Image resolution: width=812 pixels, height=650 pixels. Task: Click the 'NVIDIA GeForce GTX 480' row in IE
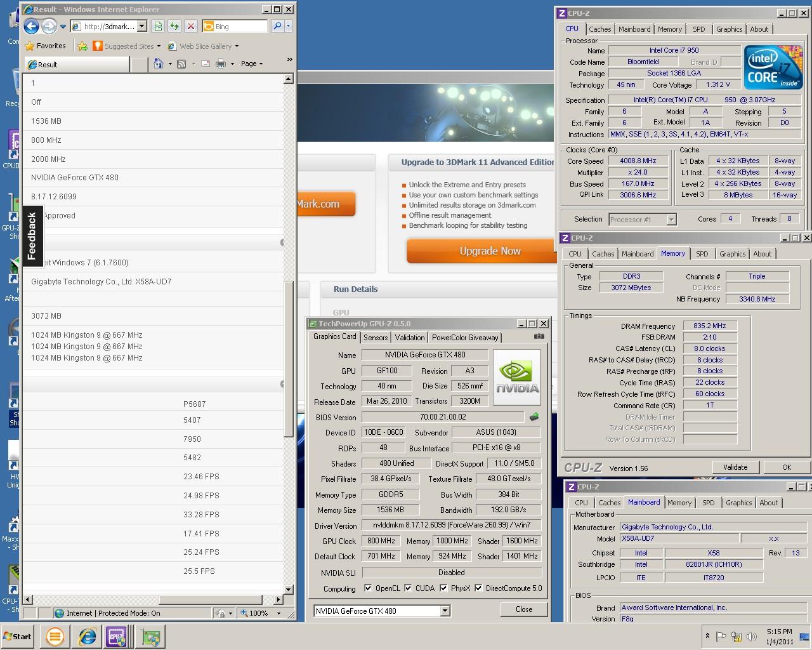pyautogui.click(x=153, y=178)
